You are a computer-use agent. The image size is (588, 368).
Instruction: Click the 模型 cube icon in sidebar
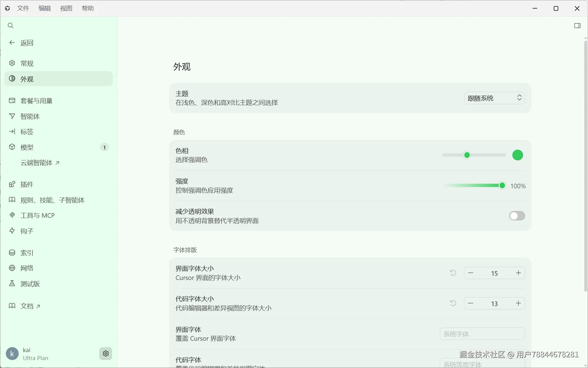pyautogui.click(x=12, y=147)
